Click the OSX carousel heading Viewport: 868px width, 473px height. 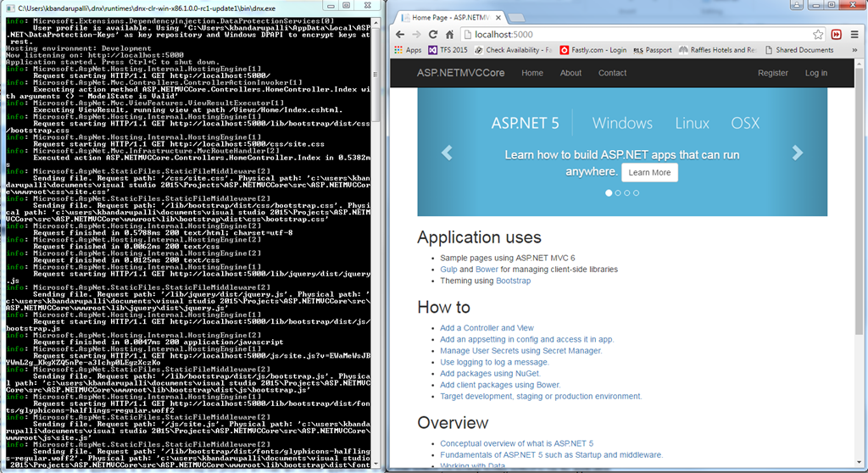point(745,123)
